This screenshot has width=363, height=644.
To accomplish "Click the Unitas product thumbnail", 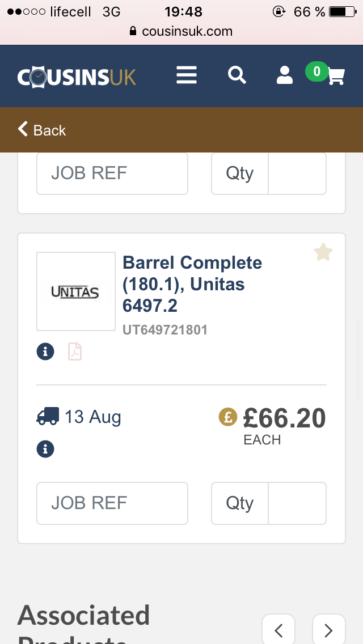I will (x=76, y=291).
